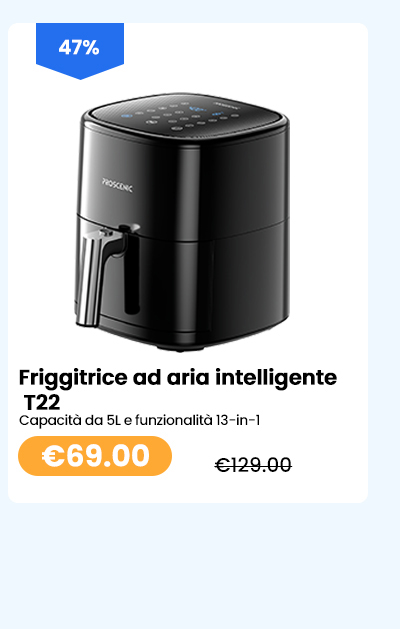Image resolution: width=400 pixels, height=629 pixels.
Task: Click the base foot of the fryer
Action: (x=179, y=347)
